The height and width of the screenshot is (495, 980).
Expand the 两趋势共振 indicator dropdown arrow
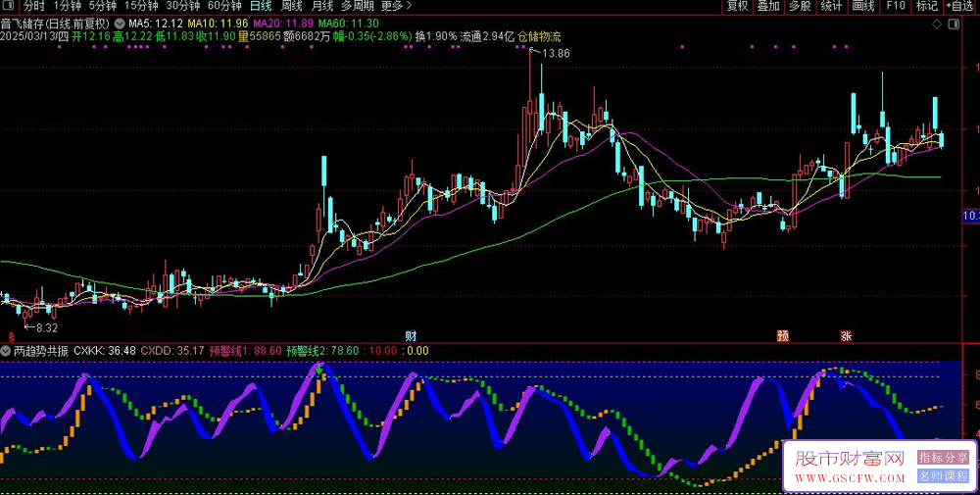[x=7, y=350]
